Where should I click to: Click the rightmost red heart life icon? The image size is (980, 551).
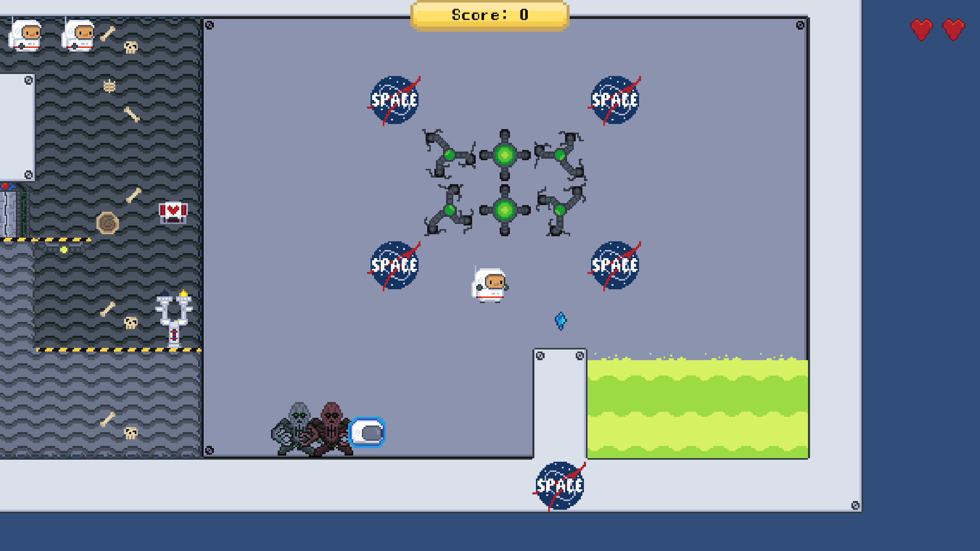pos(953,30)
